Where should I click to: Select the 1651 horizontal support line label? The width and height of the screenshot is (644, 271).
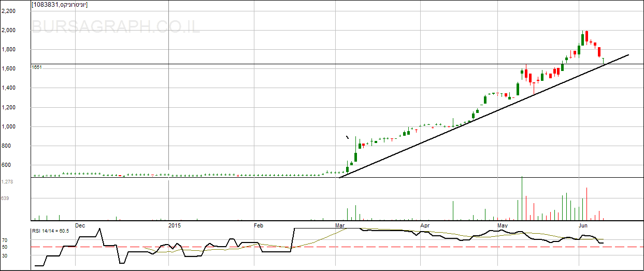(36, 67)
